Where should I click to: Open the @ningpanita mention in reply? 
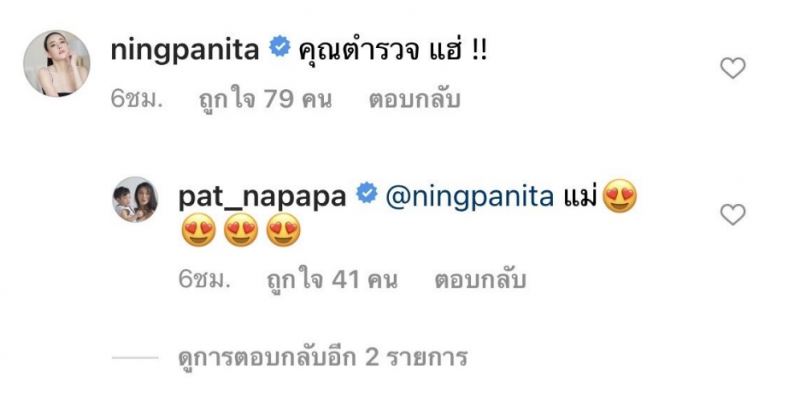[x=469, y=198]
